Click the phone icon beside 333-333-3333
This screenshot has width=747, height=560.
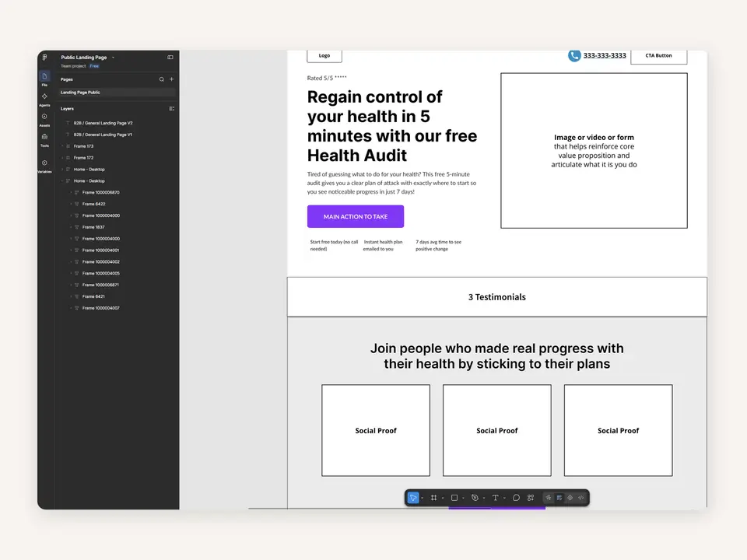pyautogui.click(x=574, y=56)
